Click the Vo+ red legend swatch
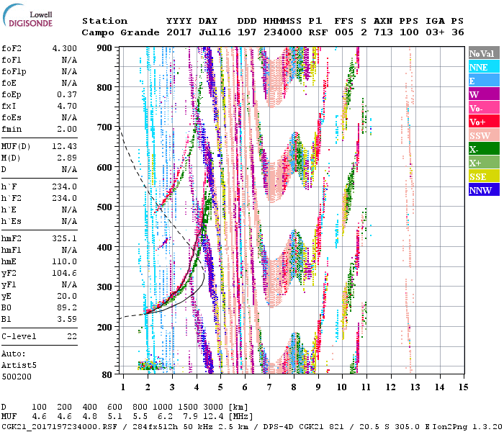The height and width of the screenshot is (432, 504). (483, 122)
